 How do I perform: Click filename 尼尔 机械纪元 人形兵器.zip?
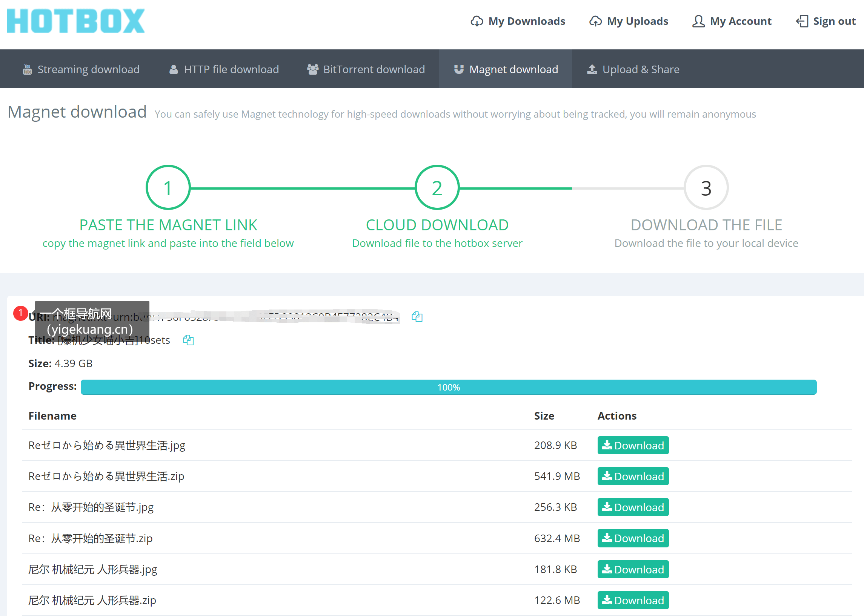pos(92,601)
